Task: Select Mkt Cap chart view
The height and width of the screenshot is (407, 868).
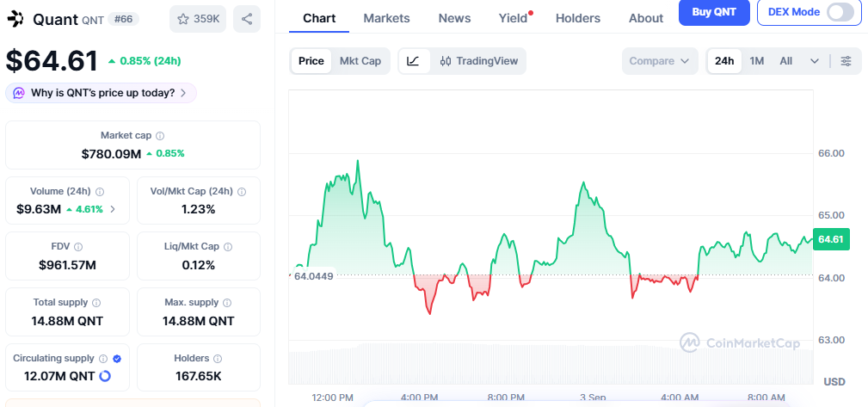Action: coord(360,61)
